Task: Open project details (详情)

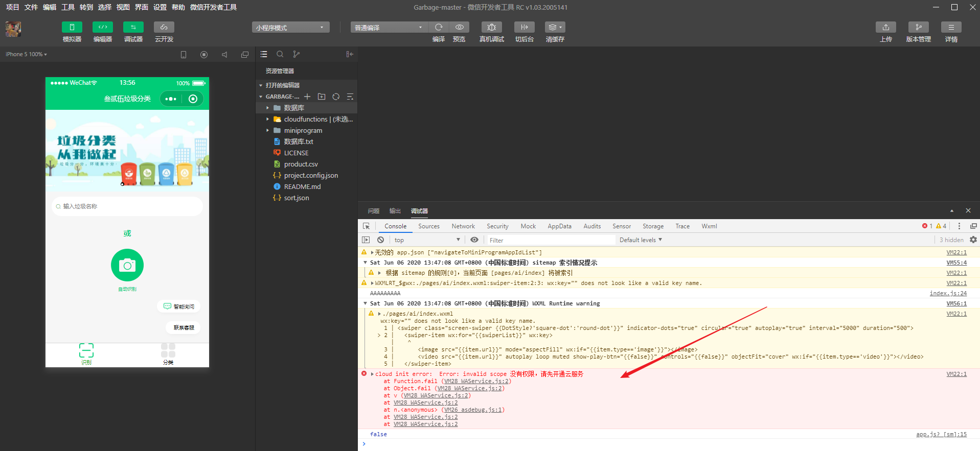Action: point(951,27)
